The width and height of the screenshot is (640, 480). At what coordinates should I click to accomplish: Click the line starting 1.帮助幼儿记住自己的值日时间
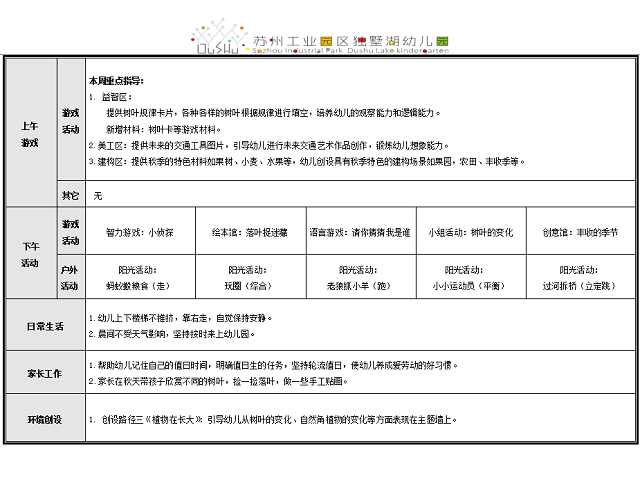click(x=273, y=365)
